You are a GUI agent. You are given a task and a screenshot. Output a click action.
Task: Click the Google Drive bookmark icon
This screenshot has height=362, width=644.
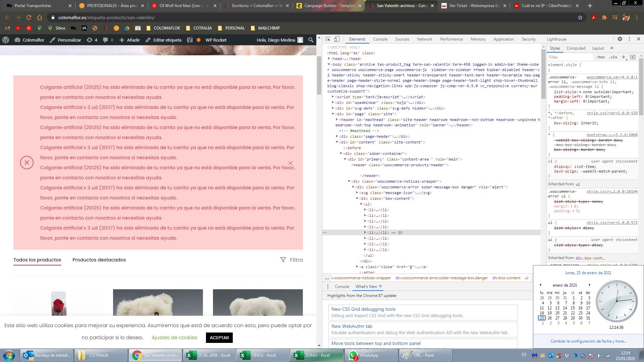click(x=127, y=28)
